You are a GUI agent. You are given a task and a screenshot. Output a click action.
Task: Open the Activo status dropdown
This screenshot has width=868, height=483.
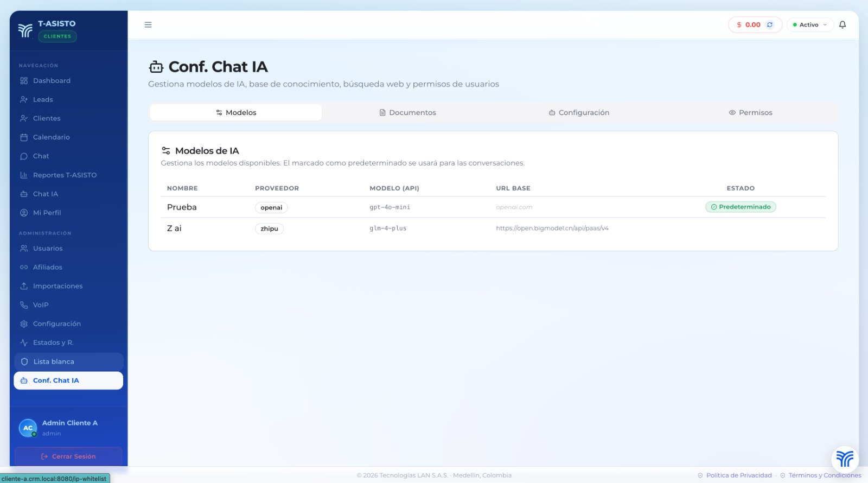click(x=809, y=24)
